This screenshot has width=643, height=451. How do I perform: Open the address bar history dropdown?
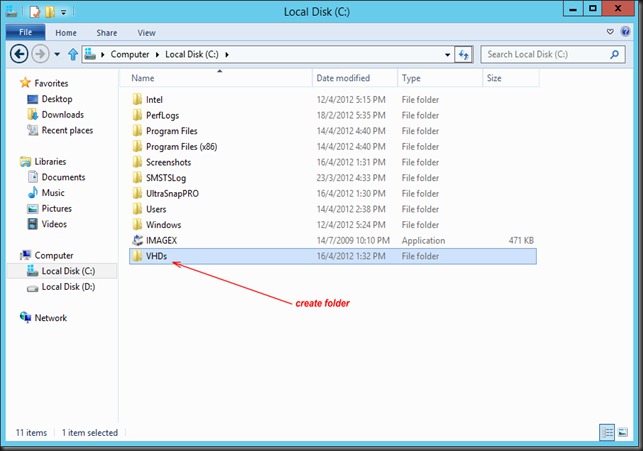[x=447, y=55]
